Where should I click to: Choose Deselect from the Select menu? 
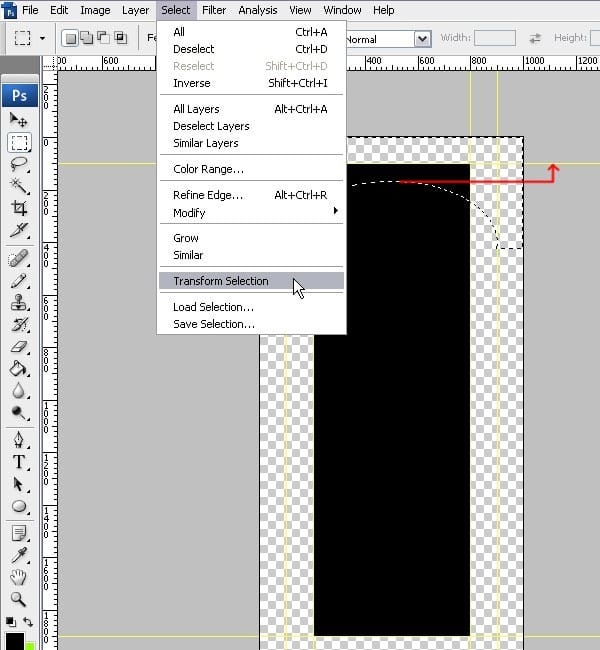251,49
